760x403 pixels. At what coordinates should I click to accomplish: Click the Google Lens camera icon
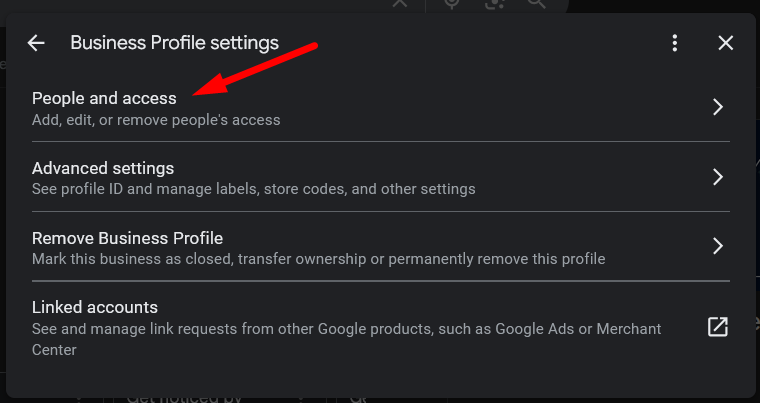click(x=495, y=4)
